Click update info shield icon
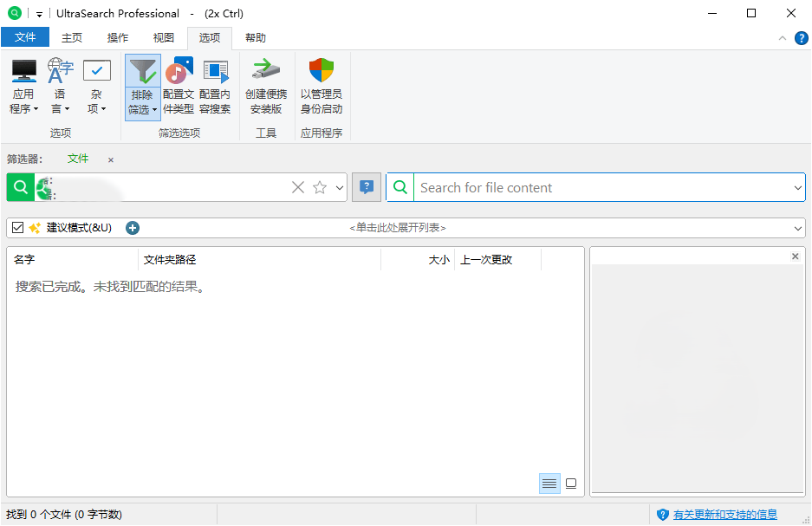 (663, 515)
